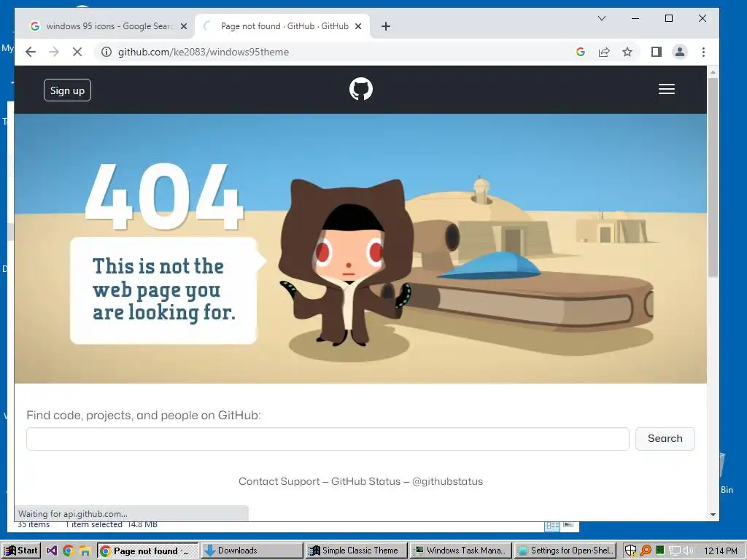Switch Downloads window to details view icon
Image resolution: width=747 pixels, height=560 pixels.
click(x=553, y=525)
